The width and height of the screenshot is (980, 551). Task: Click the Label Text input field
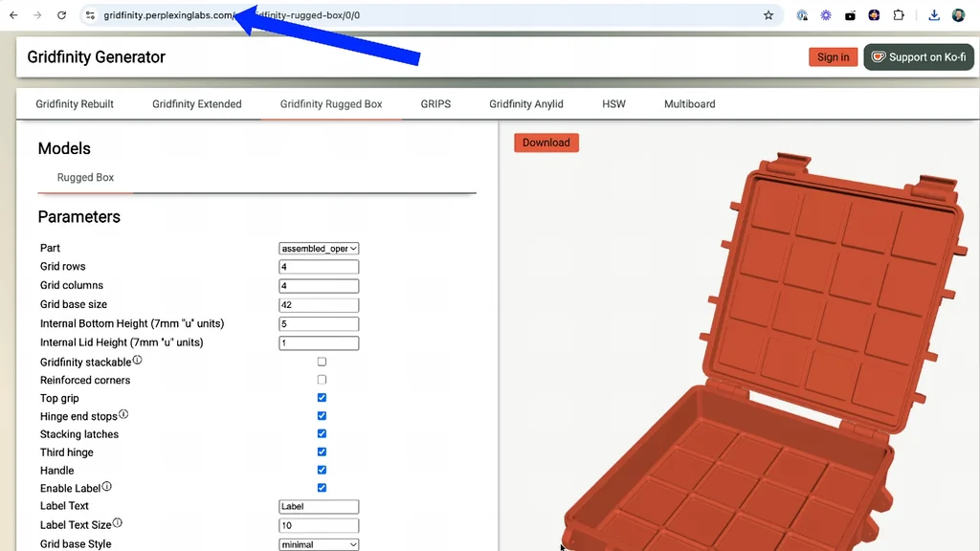coord(319,506)
